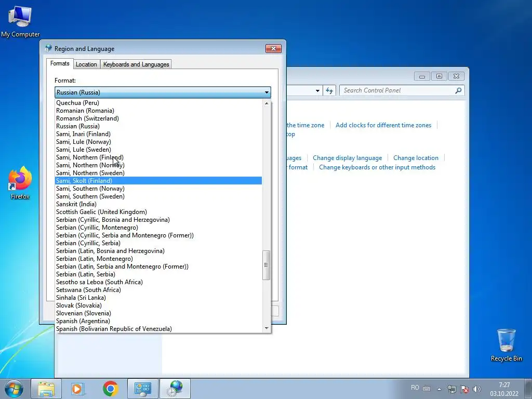Open Change keyboards or other input methods
Viewport: 532px width, 399px height.
click(377, 167)
